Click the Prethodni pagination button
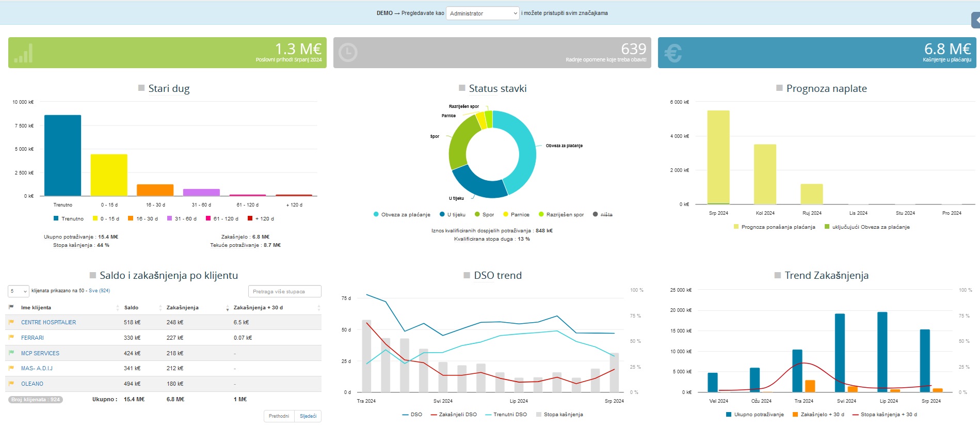The width and height of the screenshot is (980, 426). (x=279, y=416)
